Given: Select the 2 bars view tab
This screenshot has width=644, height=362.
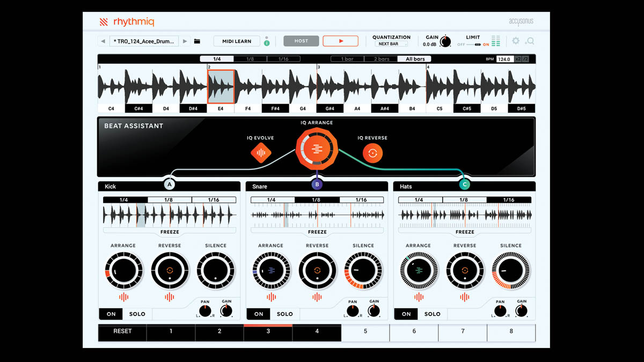Looking at the screenshot, I should (381, 59).
